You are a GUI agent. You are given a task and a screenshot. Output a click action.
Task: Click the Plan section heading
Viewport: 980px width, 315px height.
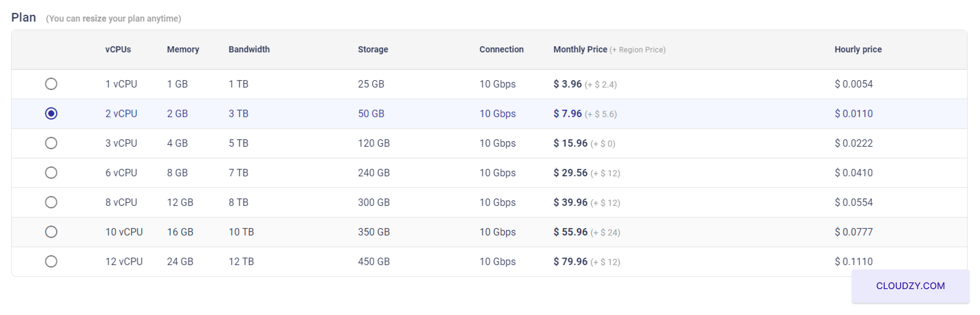point(24,17)
